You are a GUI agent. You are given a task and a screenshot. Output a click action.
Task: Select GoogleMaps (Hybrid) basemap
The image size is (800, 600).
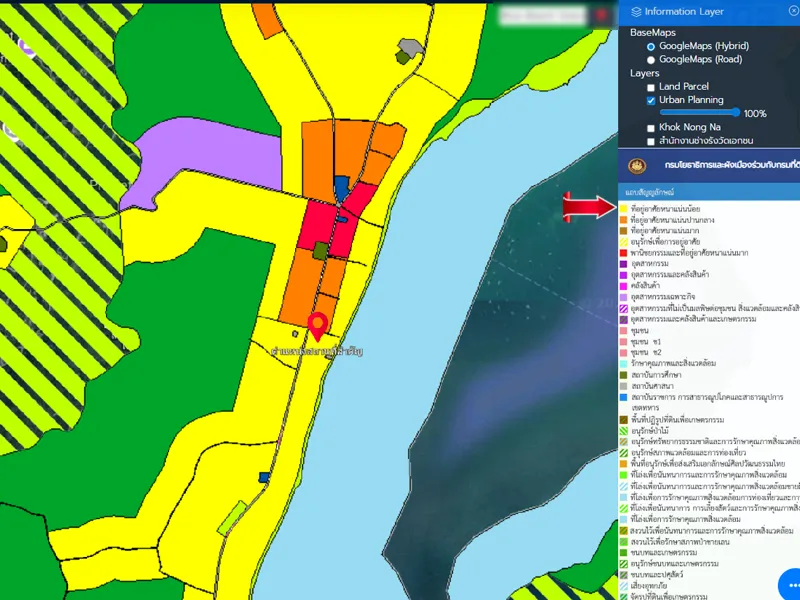pos(651,46)
